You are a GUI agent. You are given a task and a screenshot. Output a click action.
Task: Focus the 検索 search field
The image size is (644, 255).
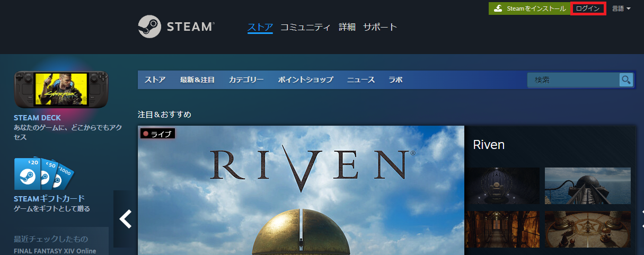pyautogui.click(x=574, y=80)
